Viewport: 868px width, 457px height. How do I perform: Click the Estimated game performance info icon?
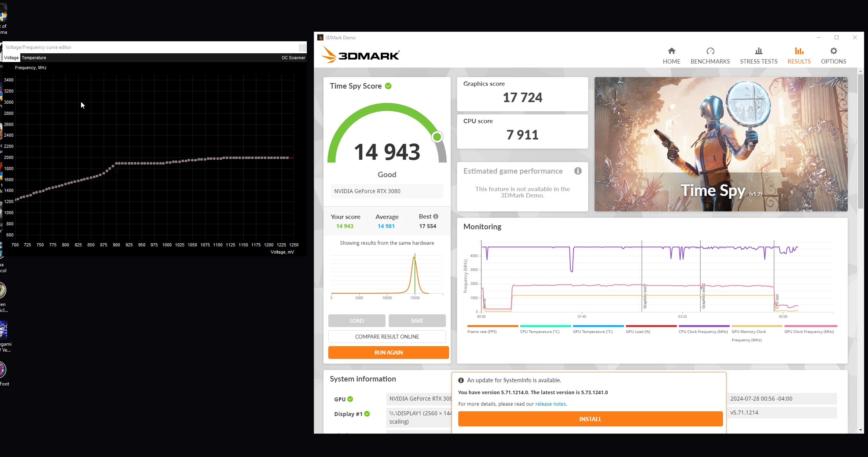coord(578,171)
